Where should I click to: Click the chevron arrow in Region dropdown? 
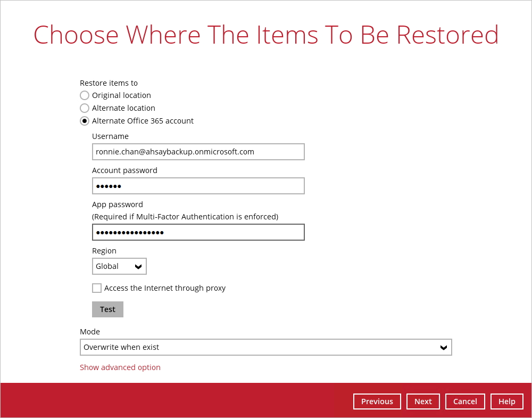click(x=138, y=266)
